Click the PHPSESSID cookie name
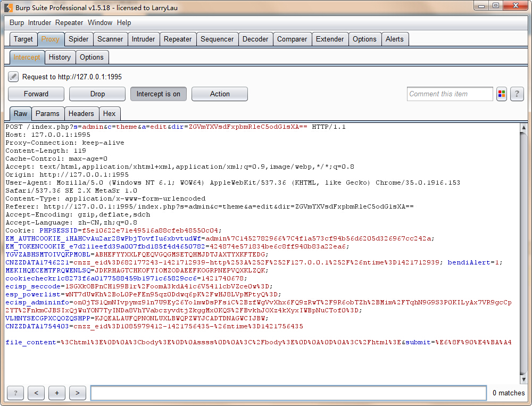 pyautogui.click(x=59, y=230)
